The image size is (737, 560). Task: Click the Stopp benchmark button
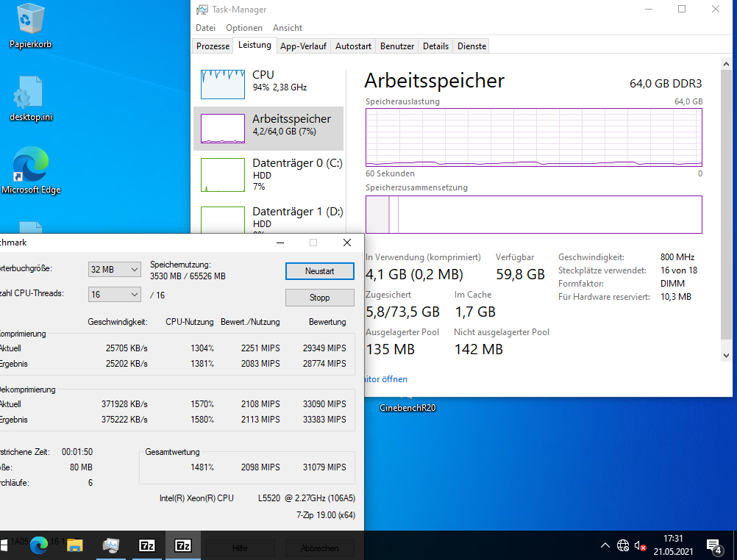click(320, 298)
